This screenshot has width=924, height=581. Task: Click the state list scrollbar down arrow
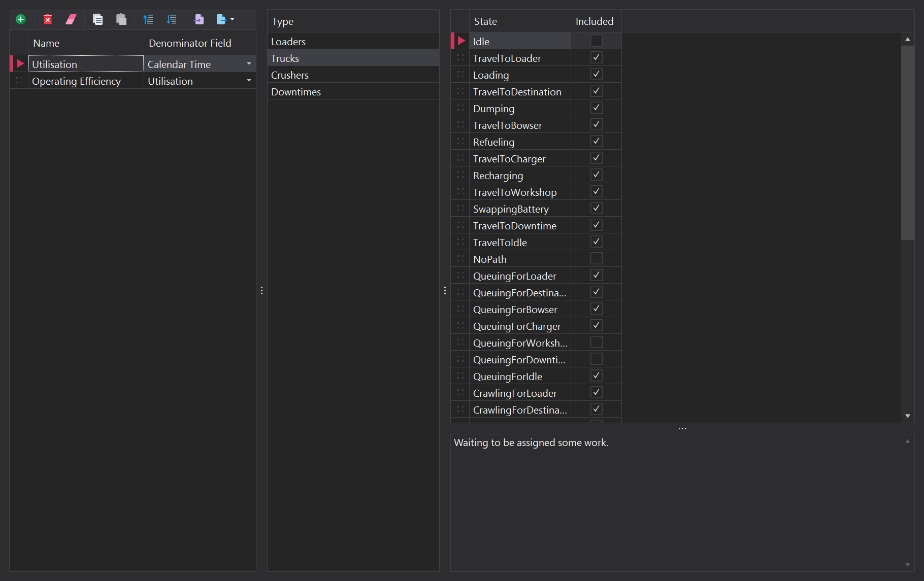point(908,416)
